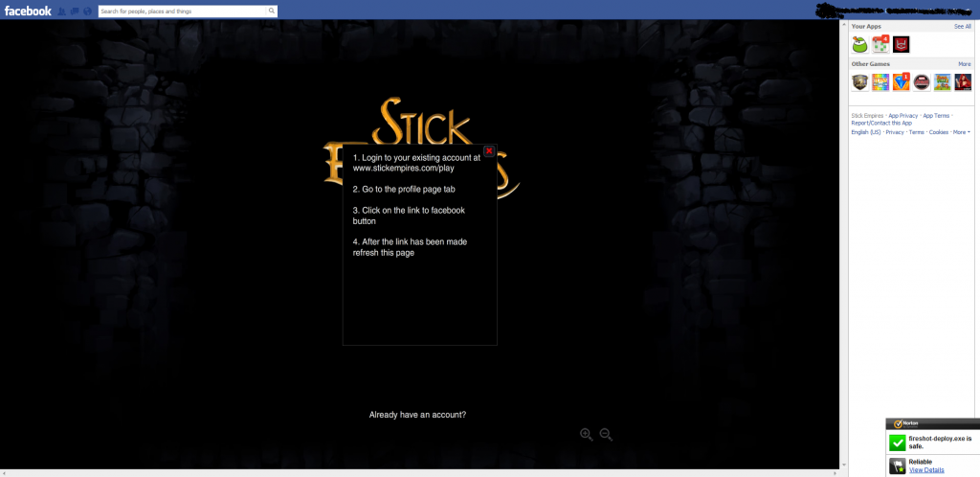Open the farm game icon in Other Games
Image resolution: width=980 pixels, height=477 pixels.
coord(943,82)
